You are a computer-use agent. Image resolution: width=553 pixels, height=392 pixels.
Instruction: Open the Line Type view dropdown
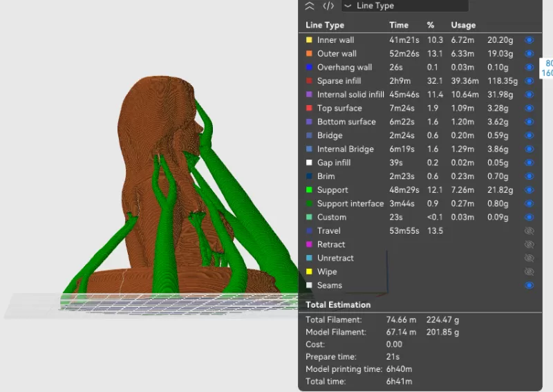[404, 6]
